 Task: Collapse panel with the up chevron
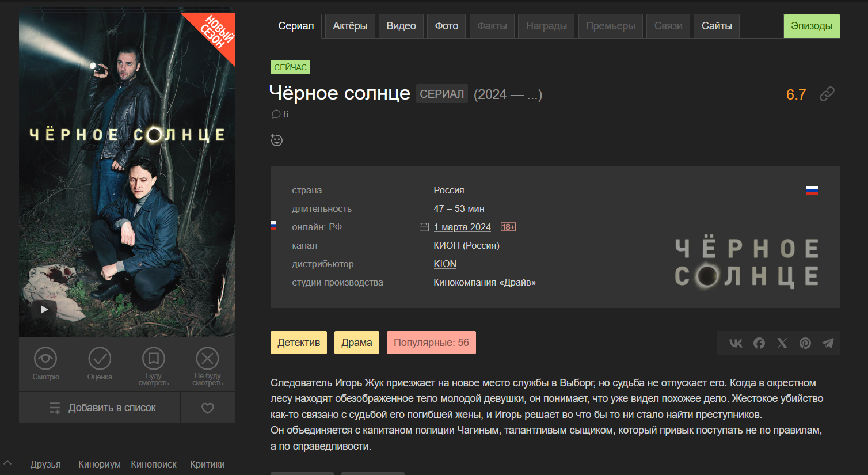(7, 463)
